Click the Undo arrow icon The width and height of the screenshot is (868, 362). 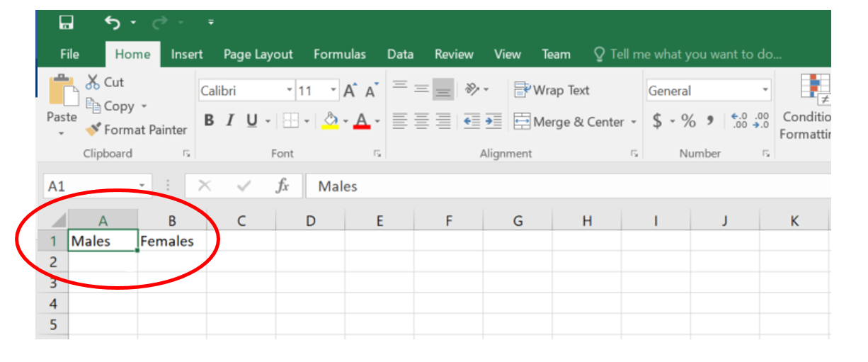click(113, 23)
